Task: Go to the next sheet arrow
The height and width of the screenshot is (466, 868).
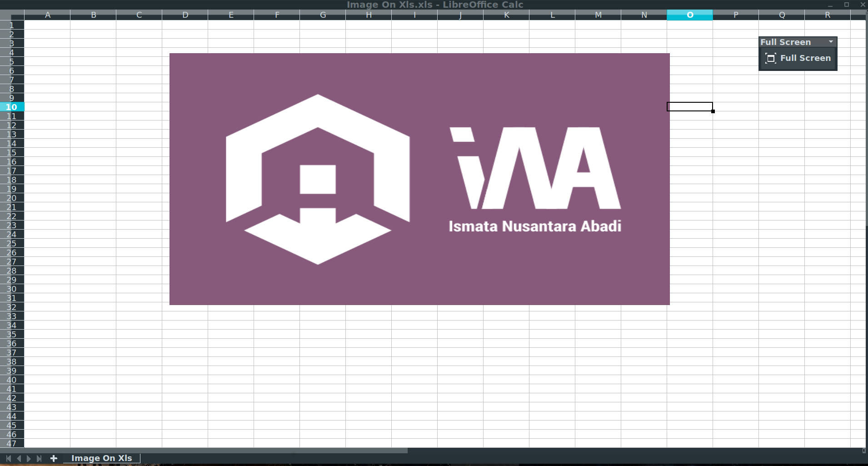Action: (x=29, y=458)
